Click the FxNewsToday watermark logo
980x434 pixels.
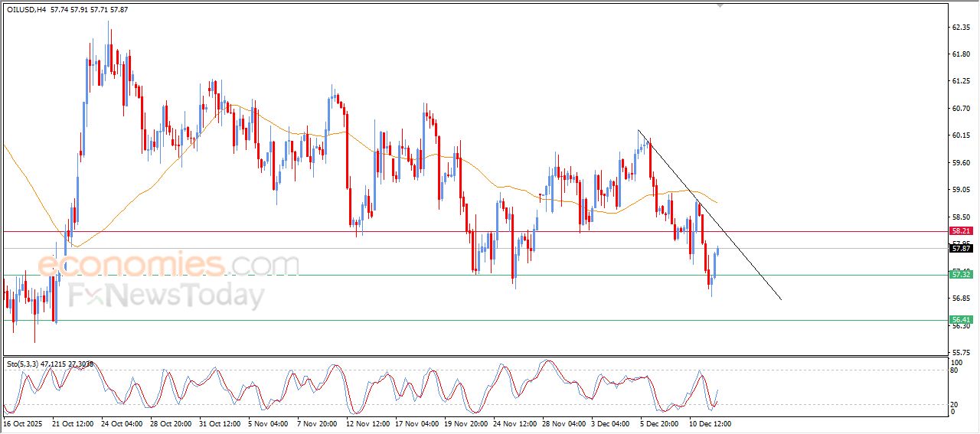pyautogui.click(x=167, y=295)
